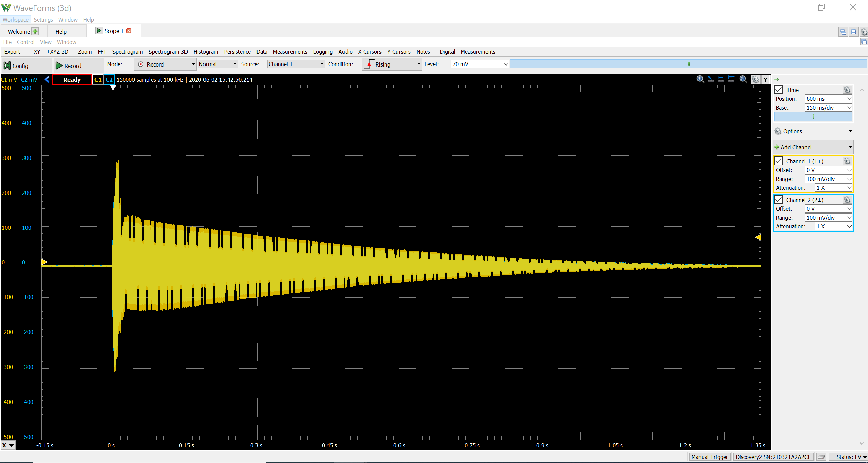The height and width of the screenshot is (463, 868).
Task: Click the trigger level blue slider bar in toolbar
Action: click(688, 64)
